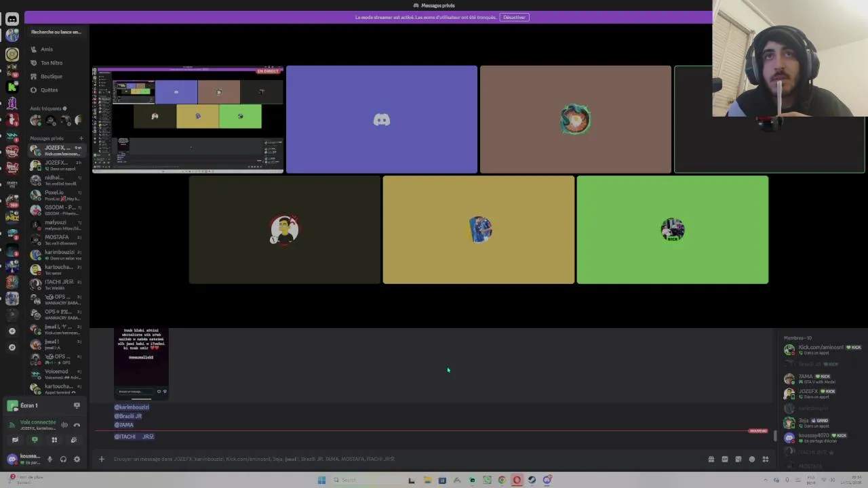Image resolution: width=868 pixels, height=488 pixels.
Task: Open Discord home direct messages icon
Action: point(12,19)
